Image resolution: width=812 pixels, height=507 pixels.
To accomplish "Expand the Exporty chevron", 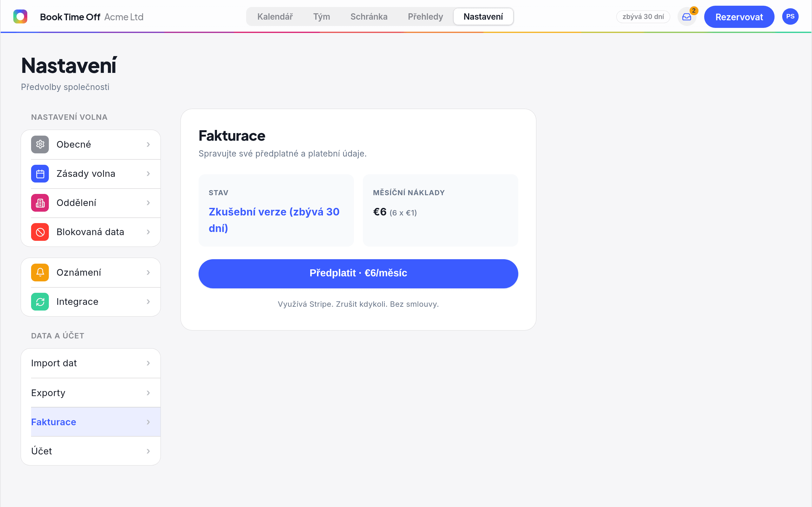I will pyautogui.click(x=148, y=393).
